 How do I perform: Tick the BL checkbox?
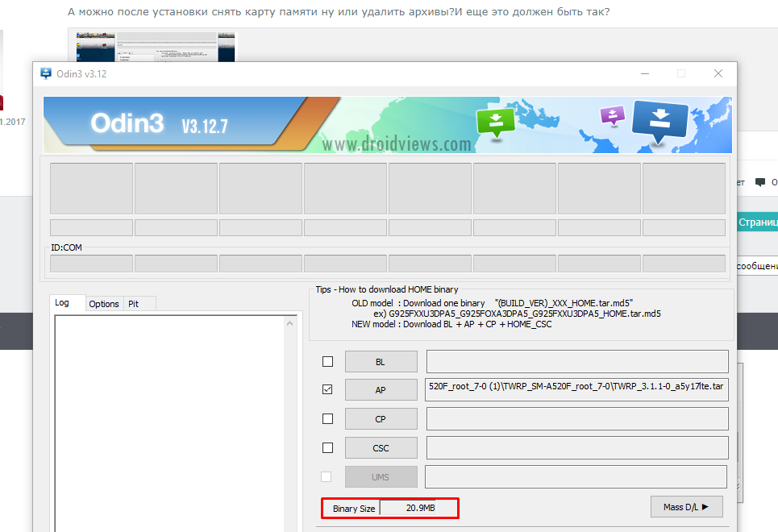[327, 361]
